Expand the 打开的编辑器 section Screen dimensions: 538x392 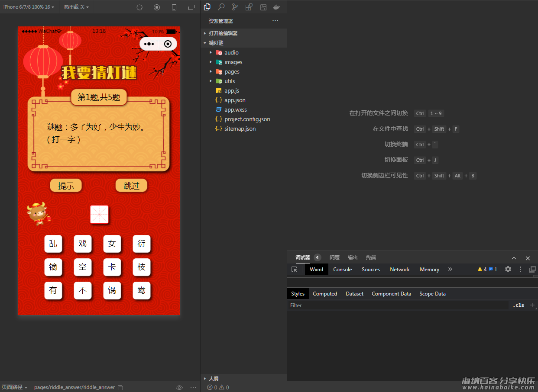point(243,33)
